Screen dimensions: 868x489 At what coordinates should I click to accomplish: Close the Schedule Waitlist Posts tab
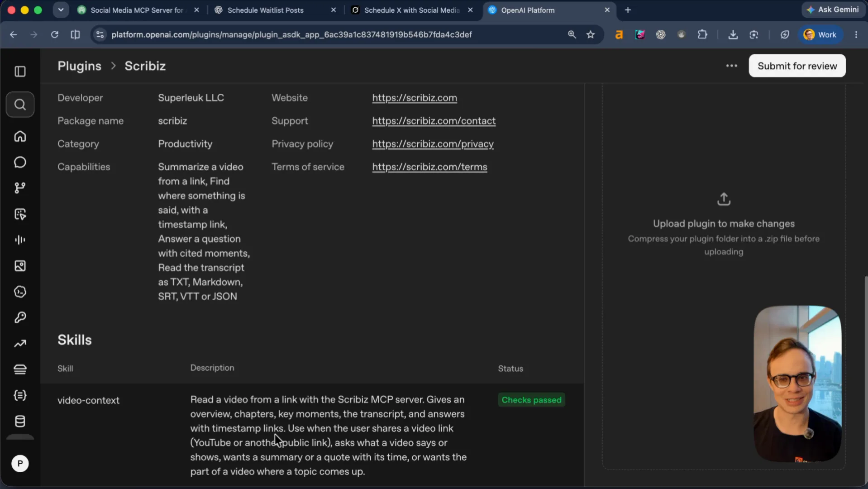pyautogui.click(x=334, y=10)
